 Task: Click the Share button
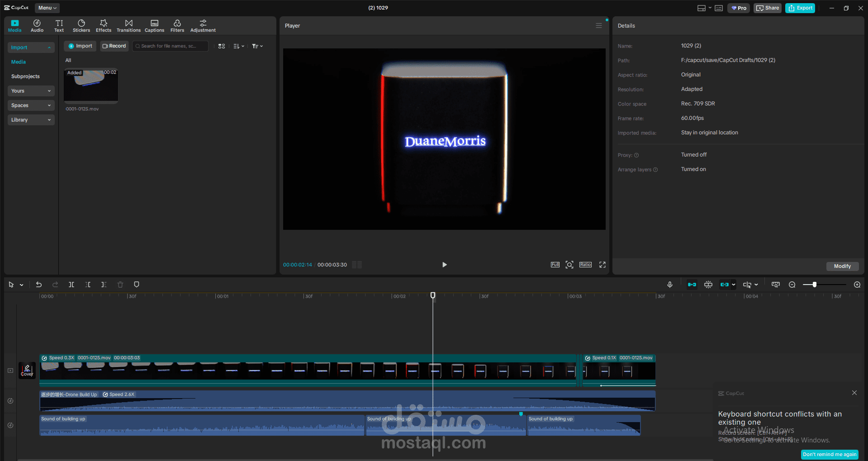point(768,8)
